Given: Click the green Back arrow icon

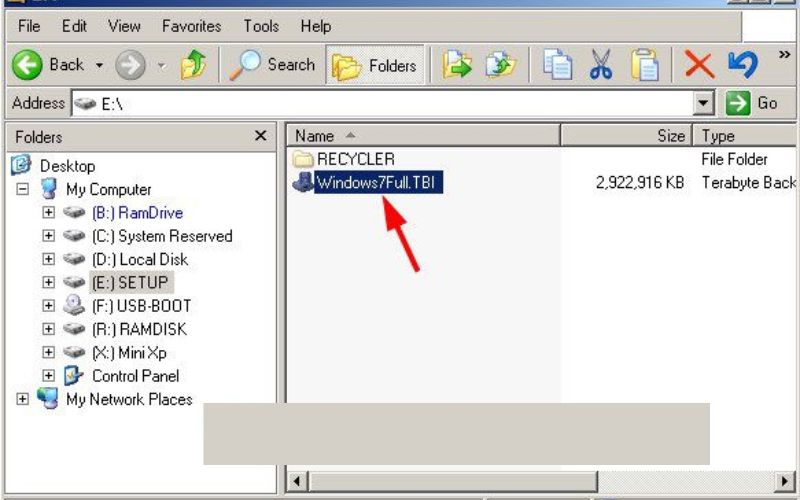Looking at the screenshot, I should pos(27,65).
